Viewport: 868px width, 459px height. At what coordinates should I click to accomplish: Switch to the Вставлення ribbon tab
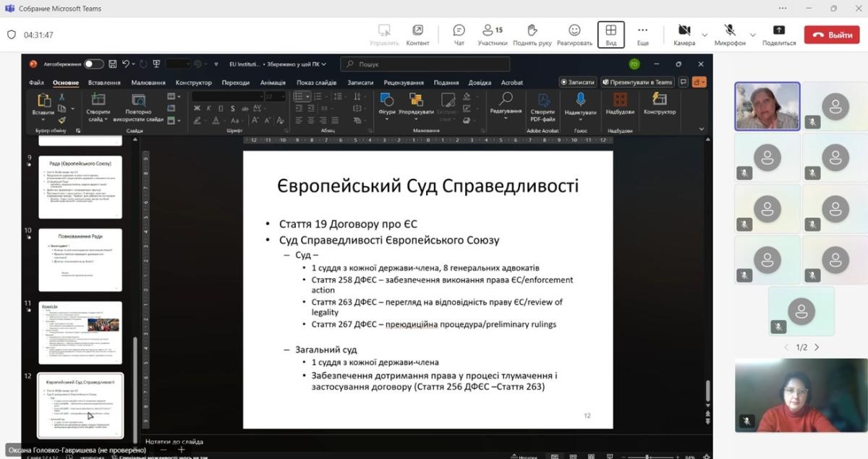[x=104, y=83]
